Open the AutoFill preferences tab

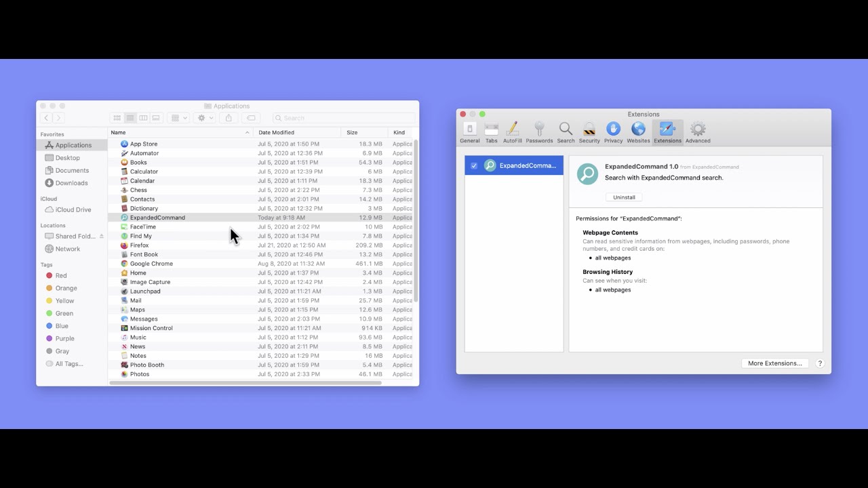(513, 133)
